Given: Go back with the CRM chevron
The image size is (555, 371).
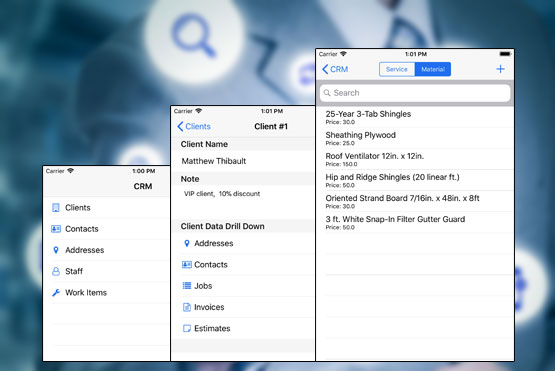Looking at the screenshot, I should tap(325, 69).
